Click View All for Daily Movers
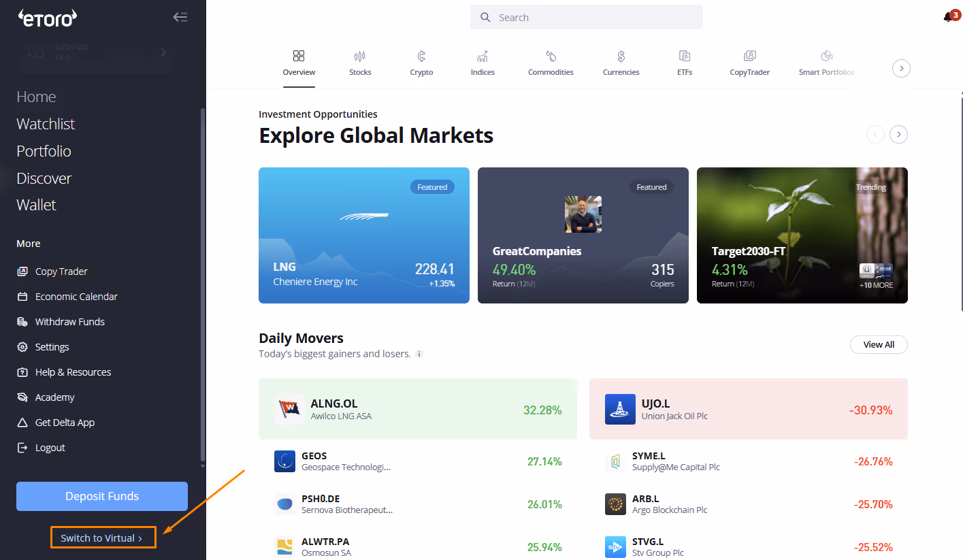The image size is (963, 560). (879, 344)
